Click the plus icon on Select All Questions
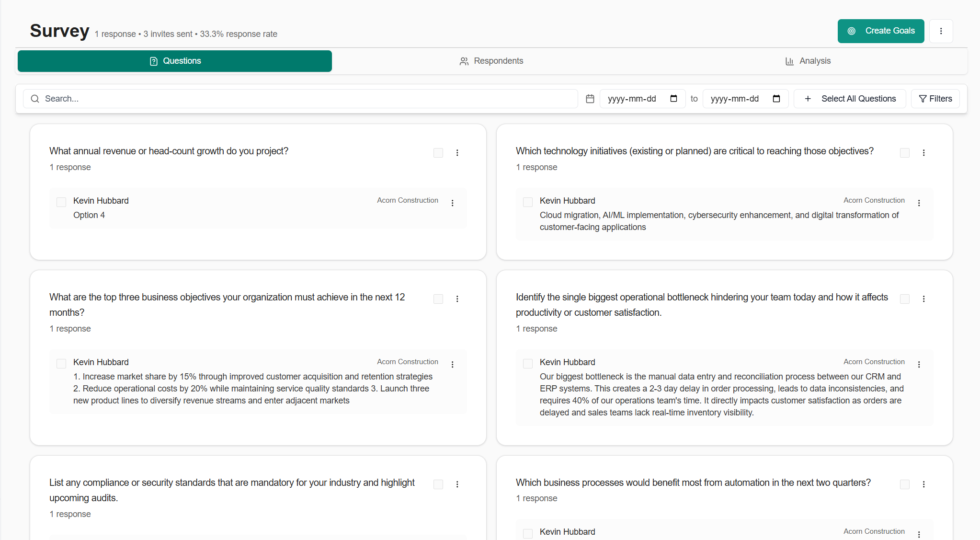Viewport: 980px width, 540px height. click(x=808, y=99)
